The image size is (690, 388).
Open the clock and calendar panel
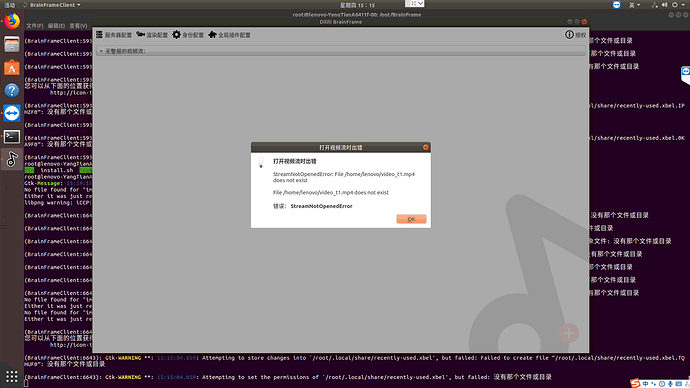357,5
